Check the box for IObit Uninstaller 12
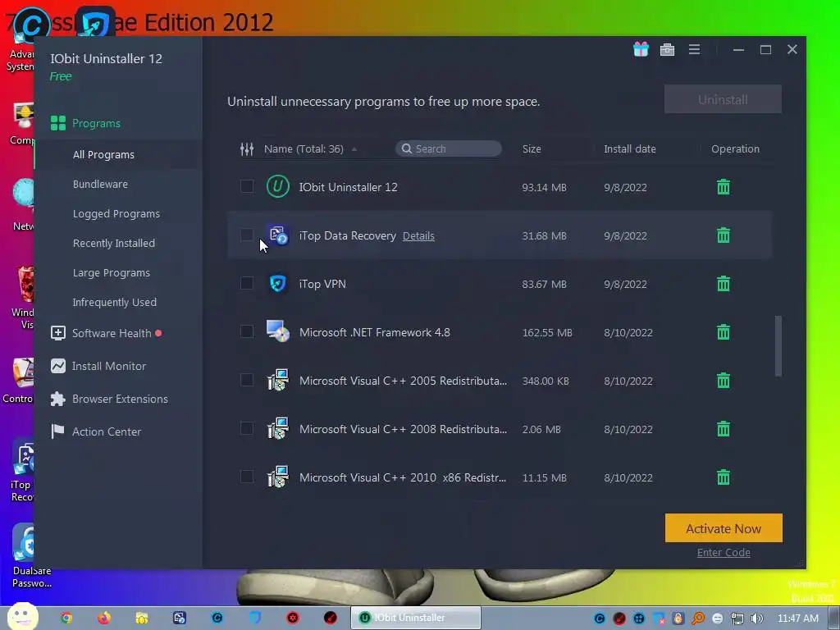This screenshot has width=840, height=630. (x=246, y=186)
